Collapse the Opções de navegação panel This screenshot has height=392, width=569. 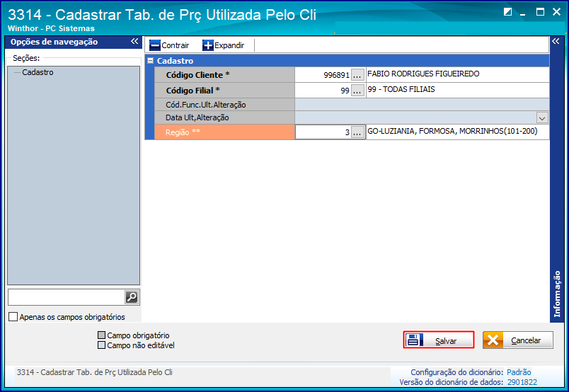pyautogui.click(x=134, y=41)
